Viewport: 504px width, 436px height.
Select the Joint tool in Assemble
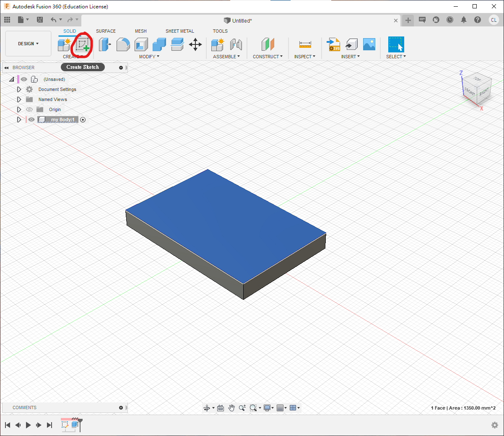coord(236,44)
